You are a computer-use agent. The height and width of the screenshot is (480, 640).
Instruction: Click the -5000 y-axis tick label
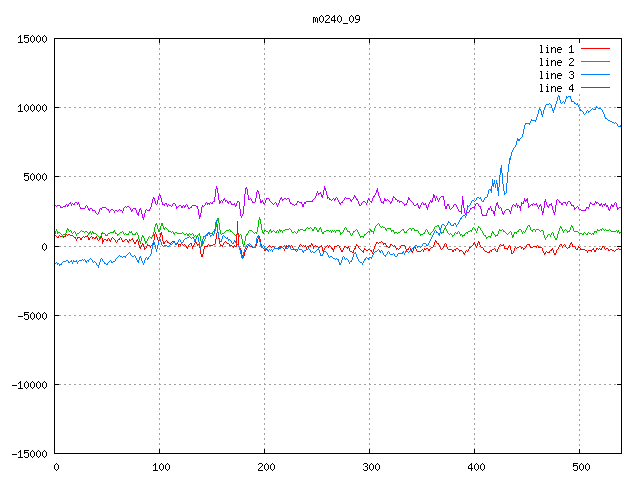coord(32,316)
